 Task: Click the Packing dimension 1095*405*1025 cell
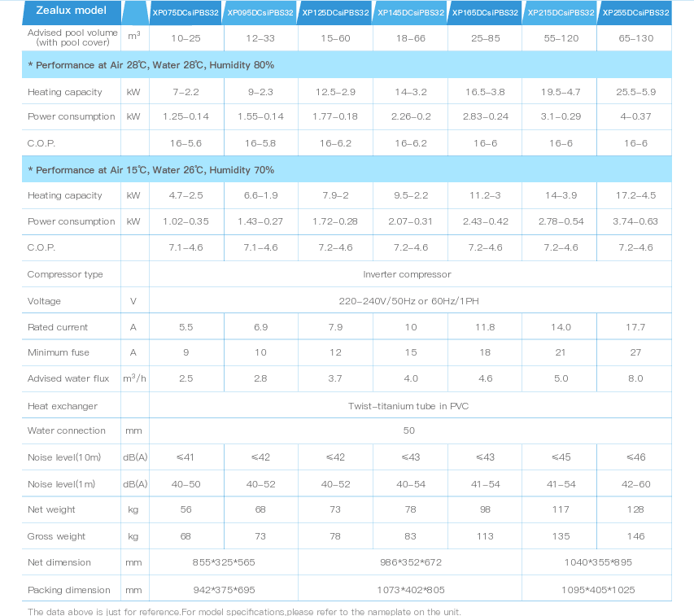click(x=598, y=589)
